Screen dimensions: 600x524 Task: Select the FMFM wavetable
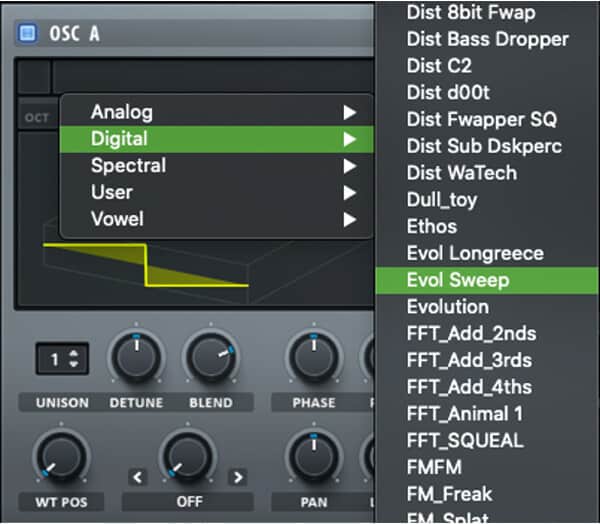pyautogui.click(x=487, y=468)
